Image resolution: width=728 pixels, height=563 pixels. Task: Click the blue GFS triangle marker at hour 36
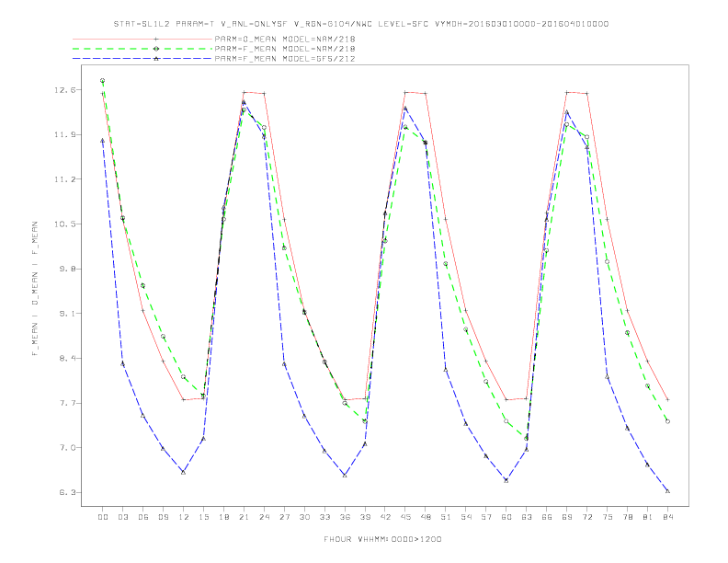click(345, 476)
